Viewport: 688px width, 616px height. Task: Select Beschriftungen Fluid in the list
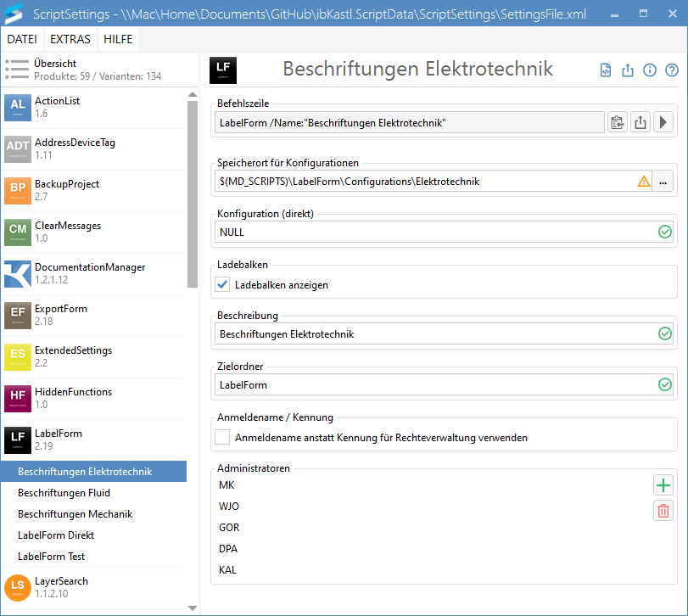tap(64, 493)
